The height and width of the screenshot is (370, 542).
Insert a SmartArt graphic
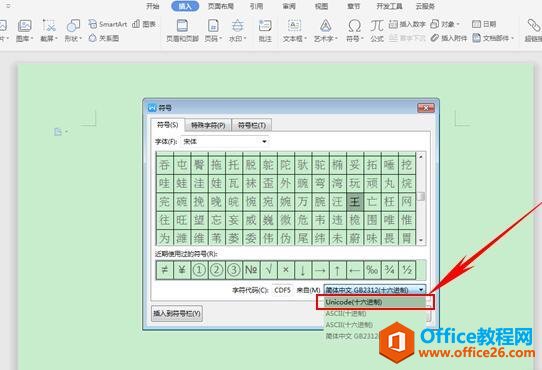point(108,24)
